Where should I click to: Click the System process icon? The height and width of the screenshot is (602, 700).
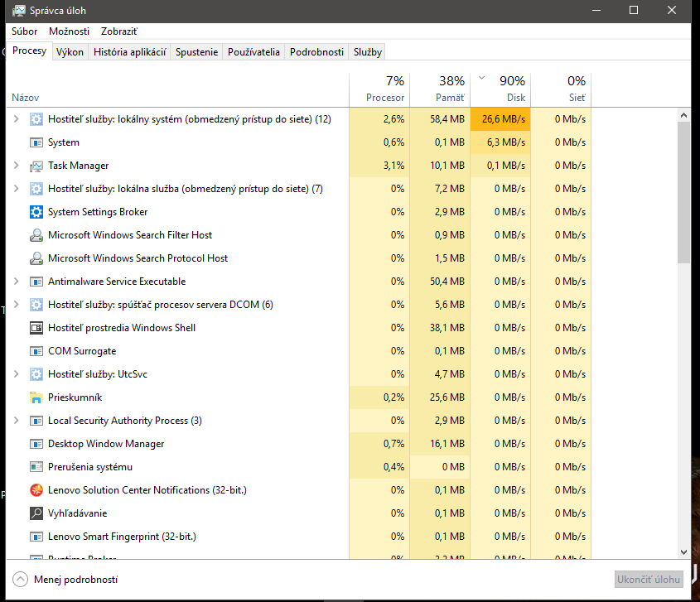[36, 142]
